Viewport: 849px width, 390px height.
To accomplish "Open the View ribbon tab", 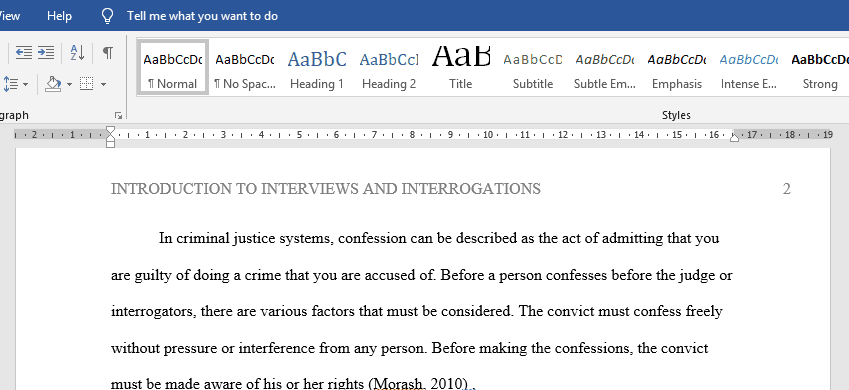I will [10, 16].
